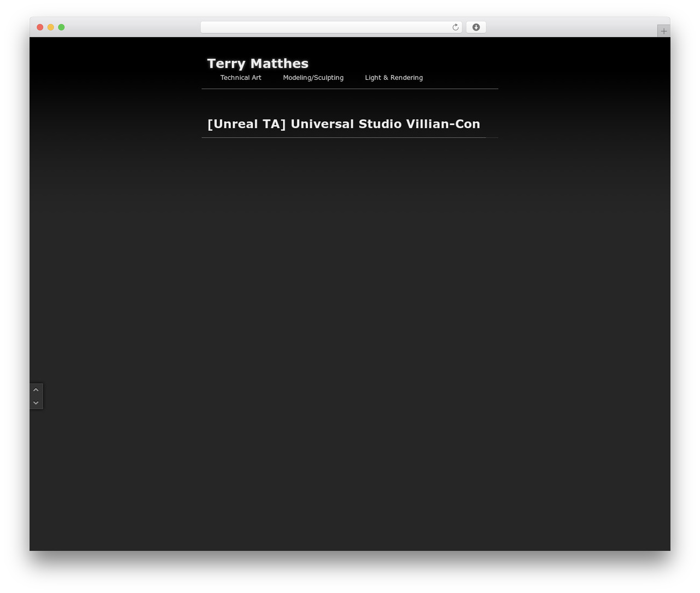
Task: Maximize the window with the green button
Action: [x=61, y=27]
